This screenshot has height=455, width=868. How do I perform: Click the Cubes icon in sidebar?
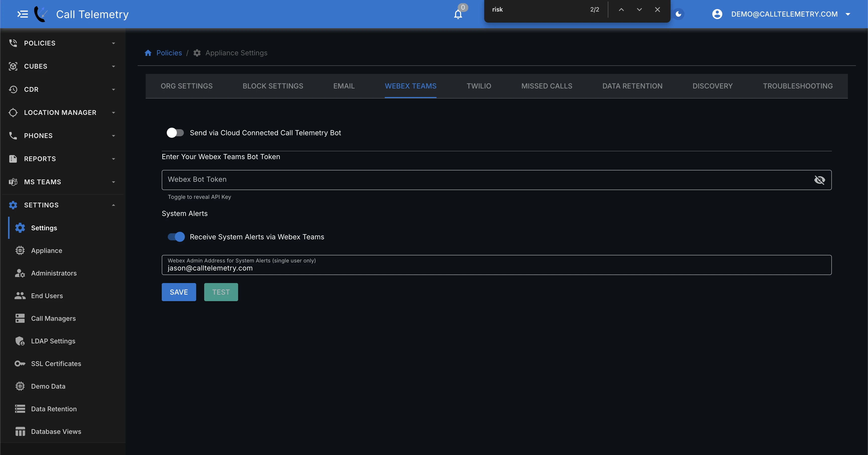click(13, 66)
